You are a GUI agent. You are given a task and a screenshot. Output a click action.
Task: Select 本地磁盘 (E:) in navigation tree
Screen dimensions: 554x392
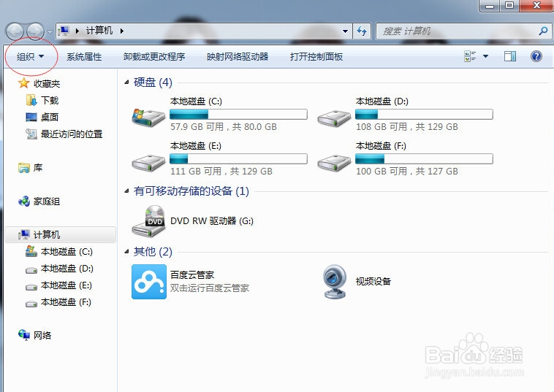point(66,285)
